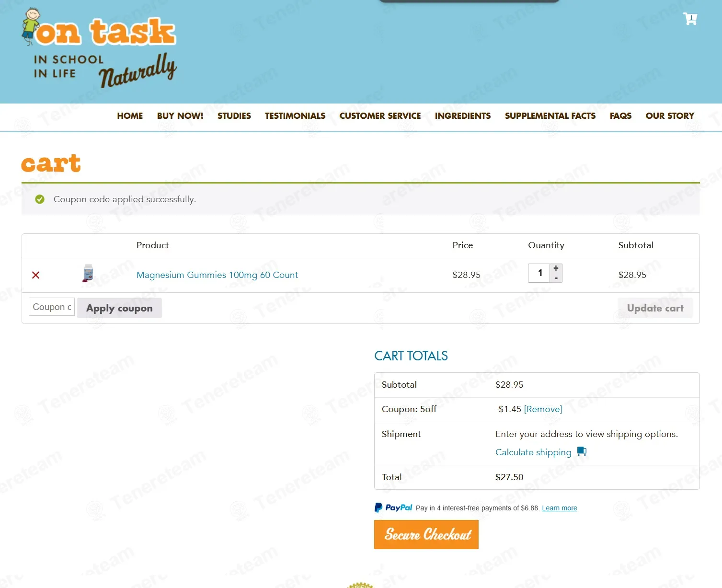The height and width of the screenshot is (588, 722).
Task: Click the quantity number field
Action: (539, 273)
